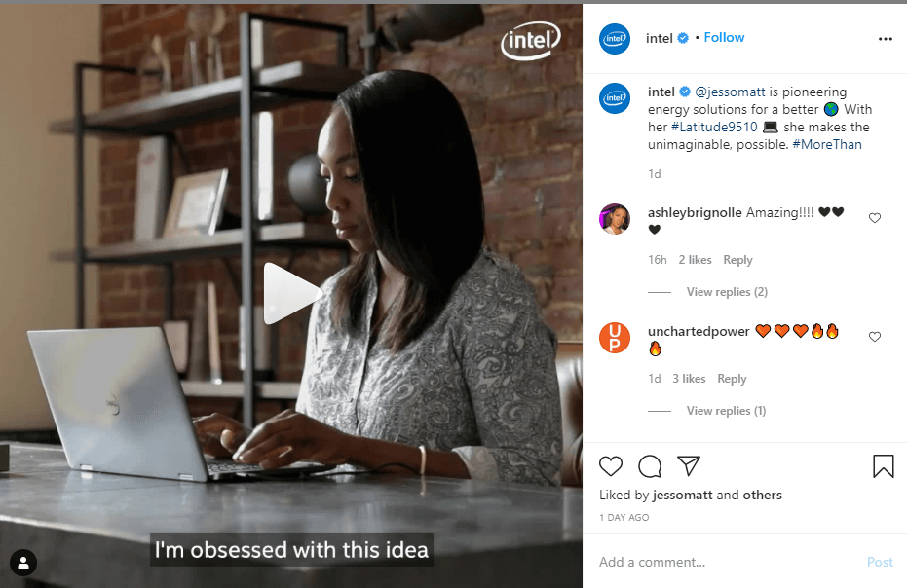Follow the intel account

[x=724, y=38]
